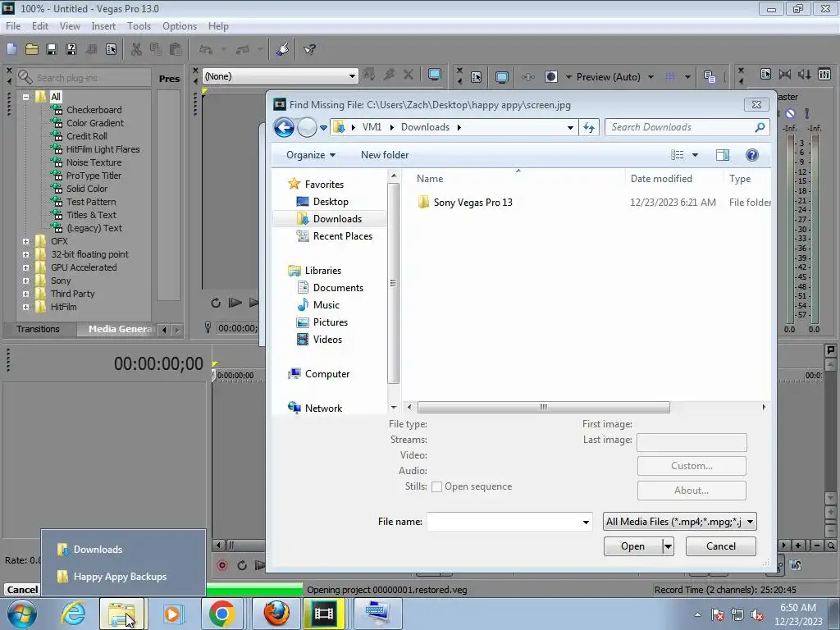Click the volume muted tray icon
The image size is (840, 630).
[757, 615]
